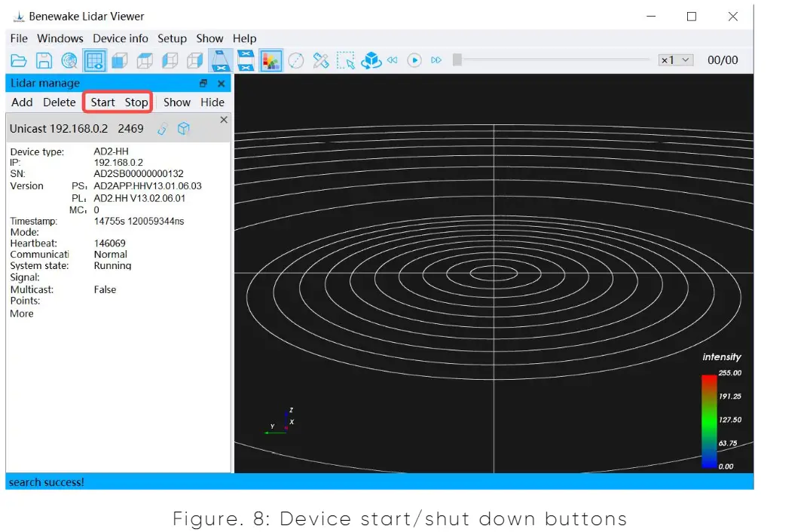Click the rewind playback button
810x532 pixels.
[x=393, y=60]
